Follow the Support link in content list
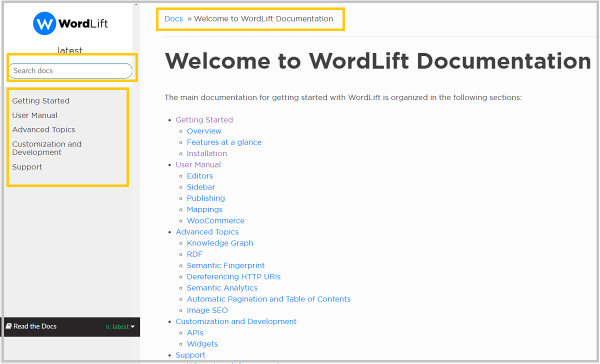The height and width of the screenshot is (364, 600). point(190,355)
